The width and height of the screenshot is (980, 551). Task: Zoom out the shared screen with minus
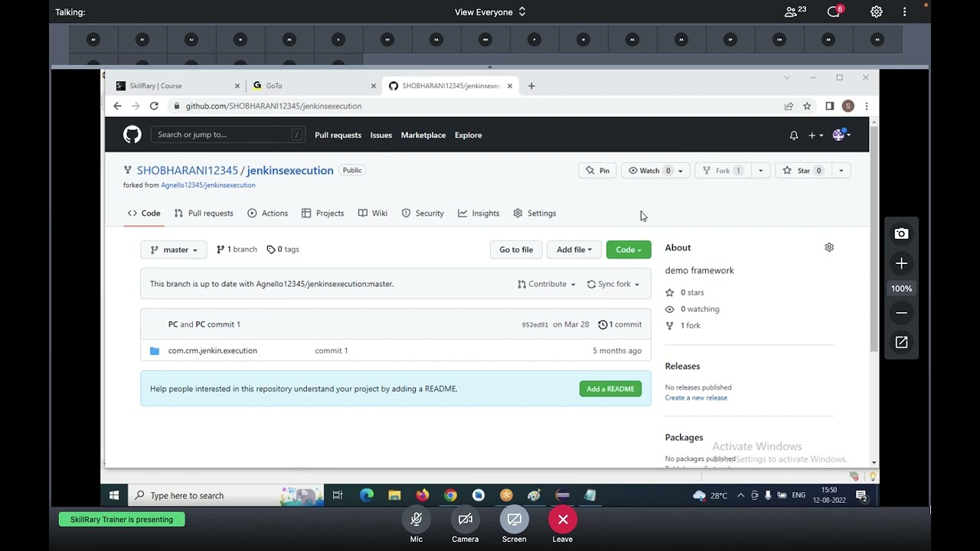pyautogui.click(x=901, y=313)
